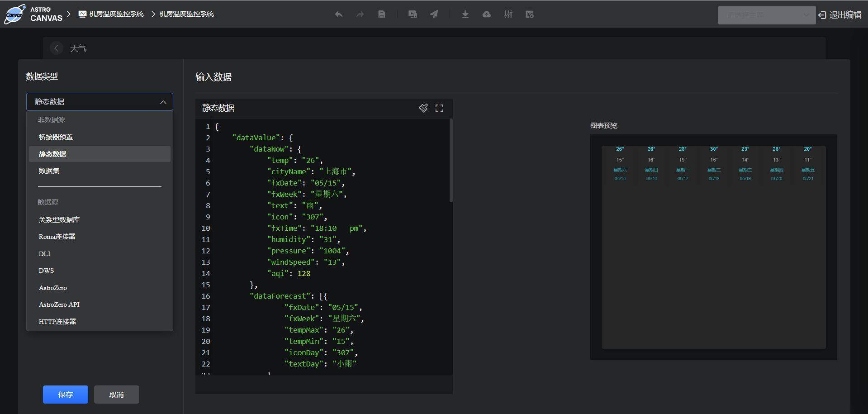Click the 输入数据 heading

(213, 77)
